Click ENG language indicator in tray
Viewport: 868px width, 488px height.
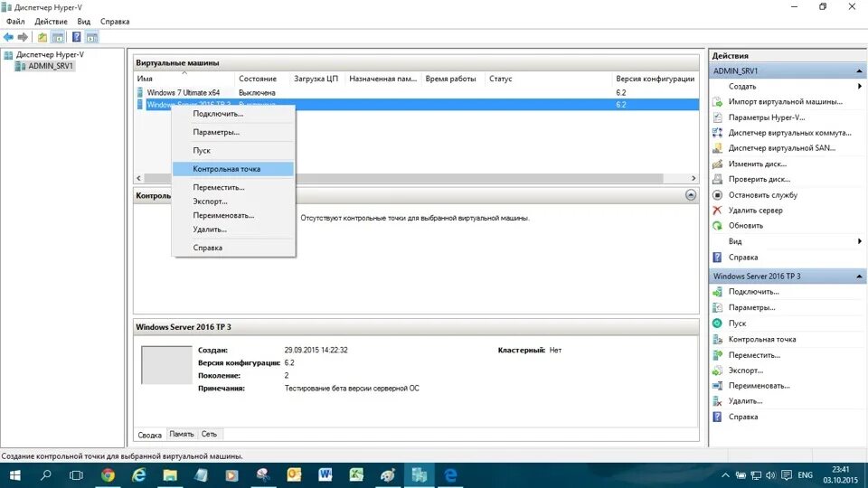(805, 475)
